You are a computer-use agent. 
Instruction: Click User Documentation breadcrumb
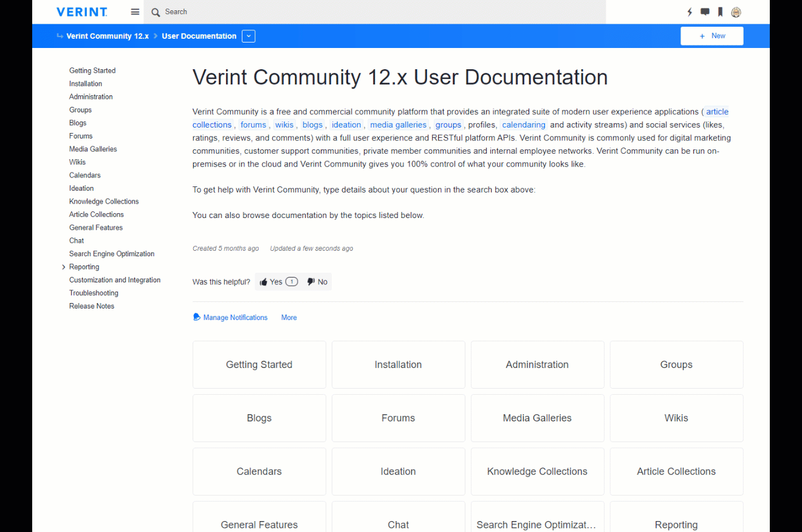coord(199,36)
